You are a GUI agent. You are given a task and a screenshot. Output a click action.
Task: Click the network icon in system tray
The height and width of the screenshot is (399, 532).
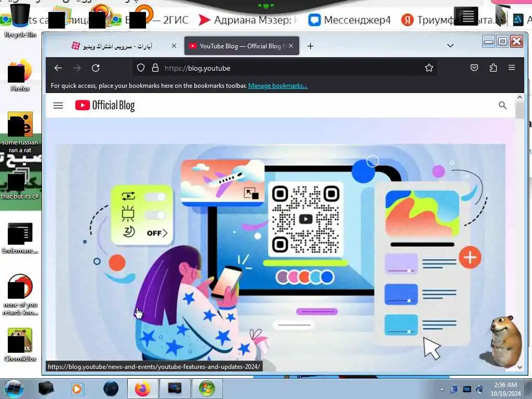coord(467,389)
